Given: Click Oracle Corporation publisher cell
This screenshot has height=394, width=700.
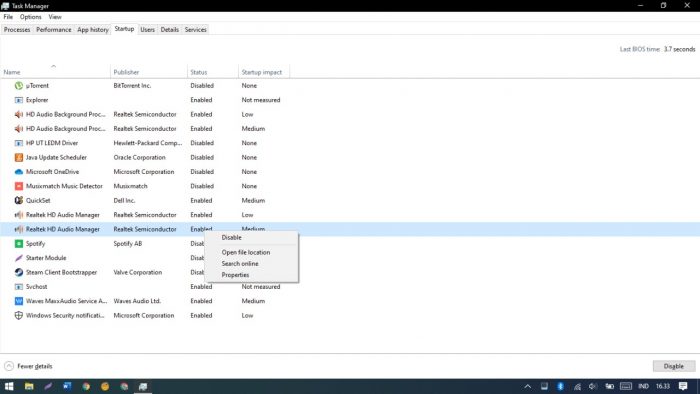Looking at the screenshot, I should (x=139, y=158).
